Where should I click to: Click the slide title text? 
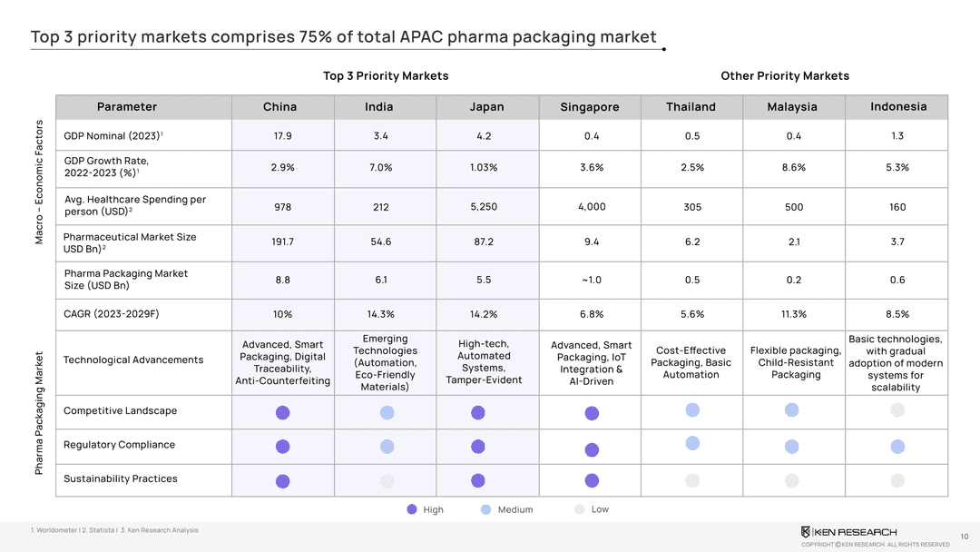pyautogui.click(x=343, y=37)
